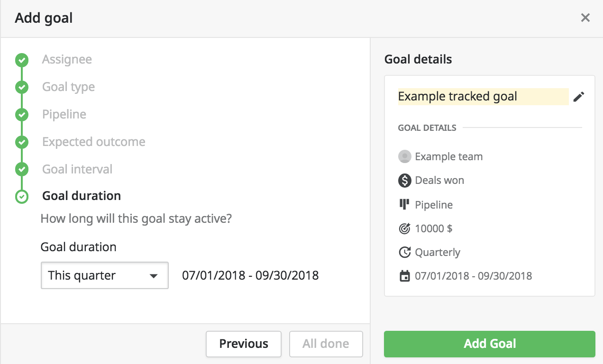Viewport: 603px width, 364px height.
Task: Click the green checkmark beside Goal type
Action: coord(22,87)
